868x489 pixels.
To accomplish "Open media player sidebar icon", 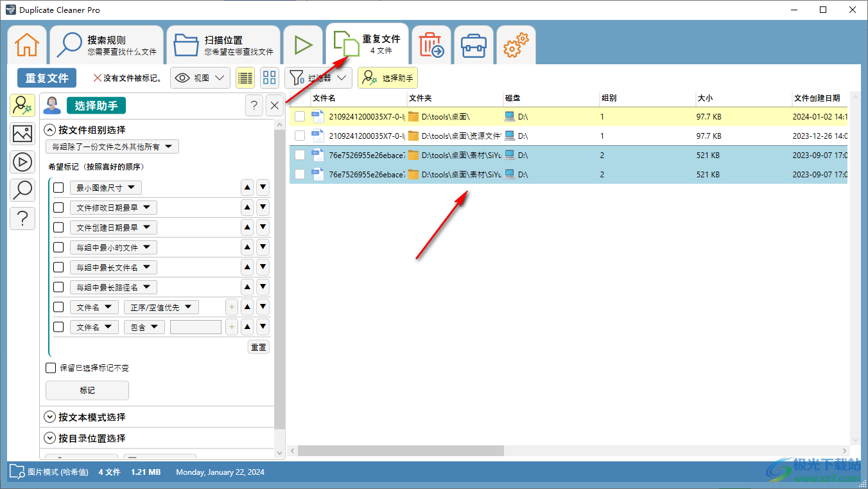I will [x=22, y=162].
